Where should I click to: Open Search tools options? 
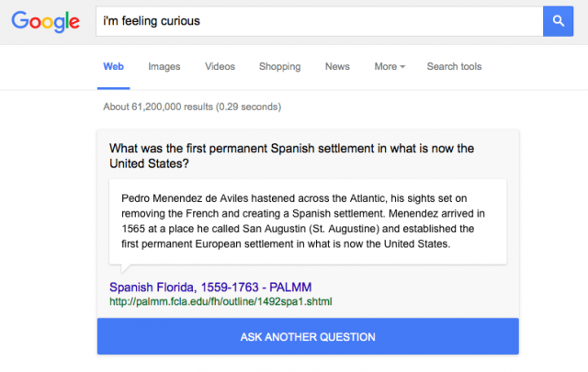point(454,66)
